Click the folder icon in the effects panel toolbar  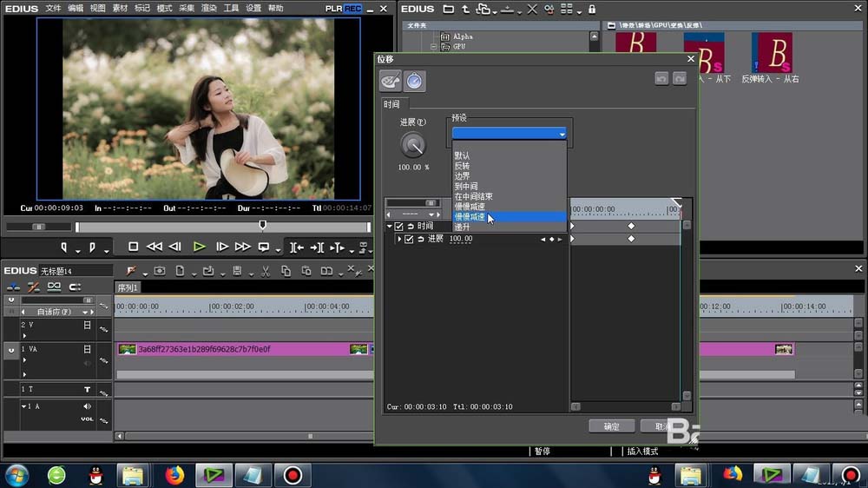click(449, 9)
